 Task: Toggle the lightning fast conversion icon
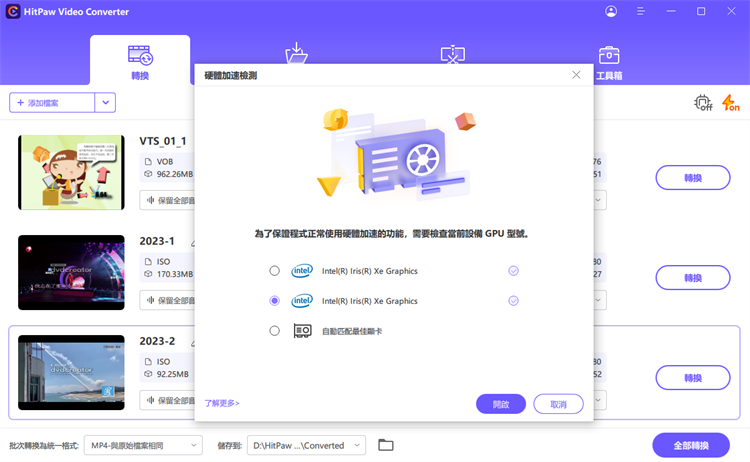click(730, 103)
